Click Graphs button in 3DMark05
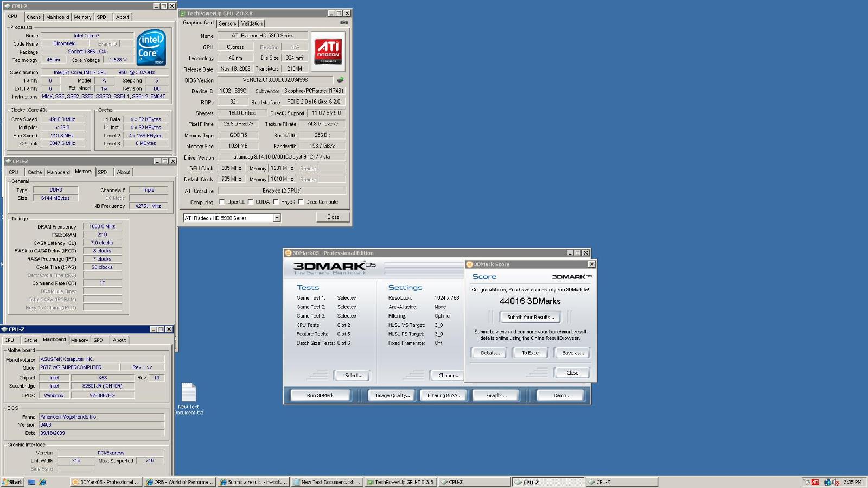 coord(496,395)
